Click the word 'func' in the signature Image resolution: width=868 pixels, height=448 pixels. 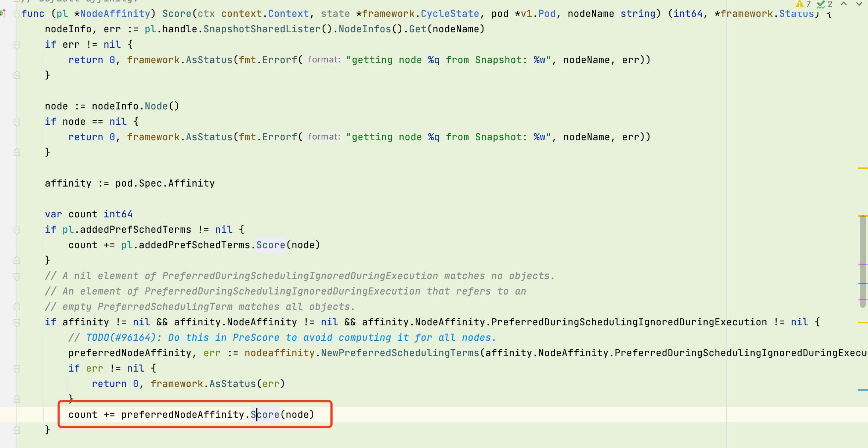33,14
